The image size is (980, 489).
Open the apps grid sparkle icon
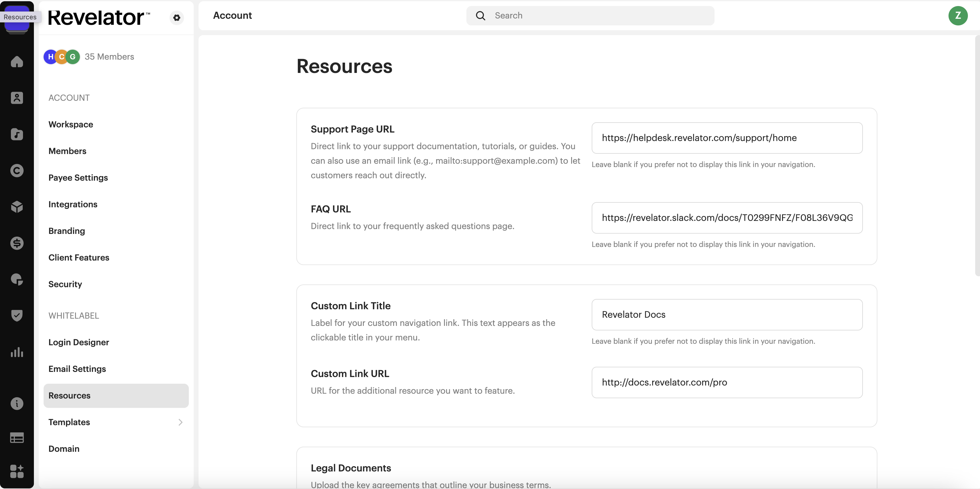17,471
